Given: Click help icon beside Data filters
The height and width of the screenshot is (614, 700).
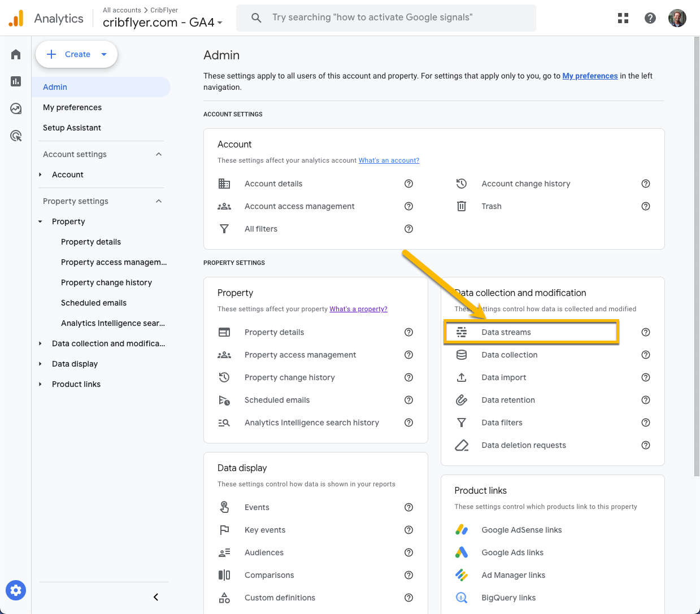Looking at the screenshot, I should [646, 423].
